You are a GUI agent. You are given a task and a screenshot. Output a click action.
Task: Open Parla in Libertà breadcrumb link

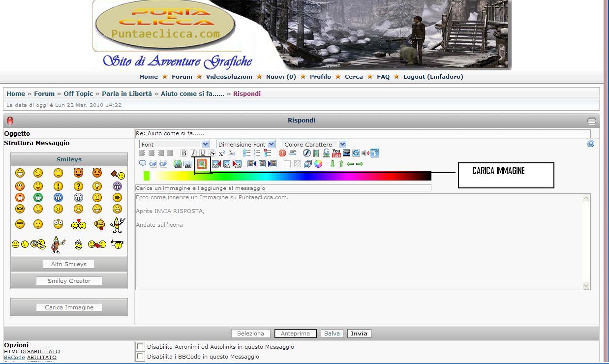(x=127, y=93)
